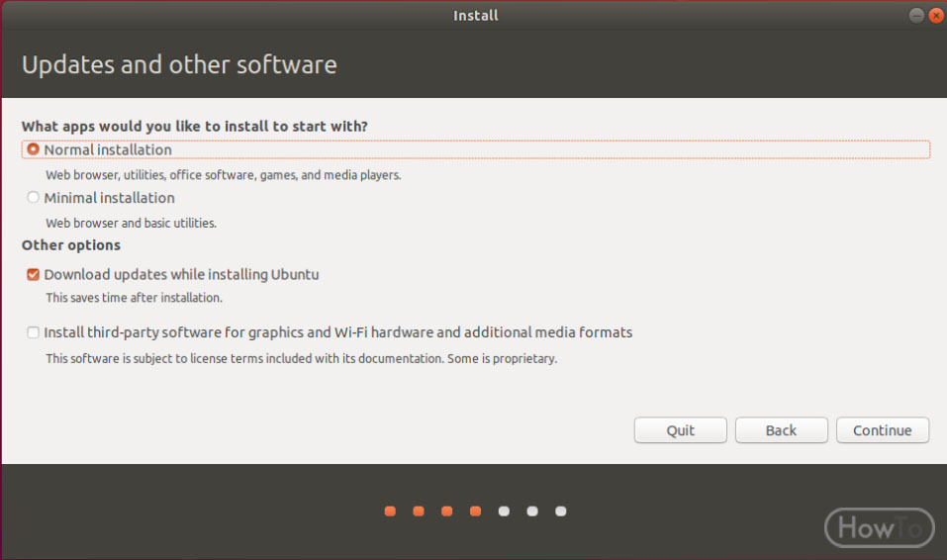Uncheck Download updates while installing Ubuntu
Viewport: 947px width, 560px height.
33,275
